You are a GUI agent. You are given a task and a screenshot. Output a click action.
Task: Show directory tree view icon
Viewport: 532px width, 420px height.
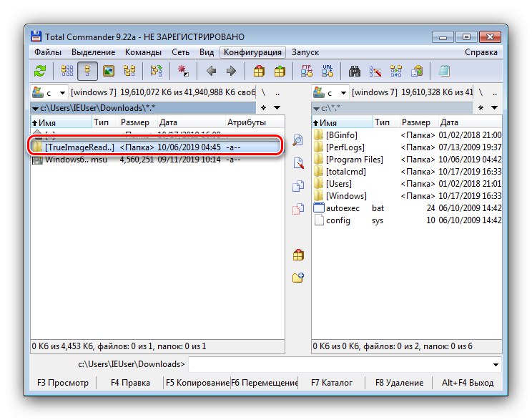click(x=129, y=71)
